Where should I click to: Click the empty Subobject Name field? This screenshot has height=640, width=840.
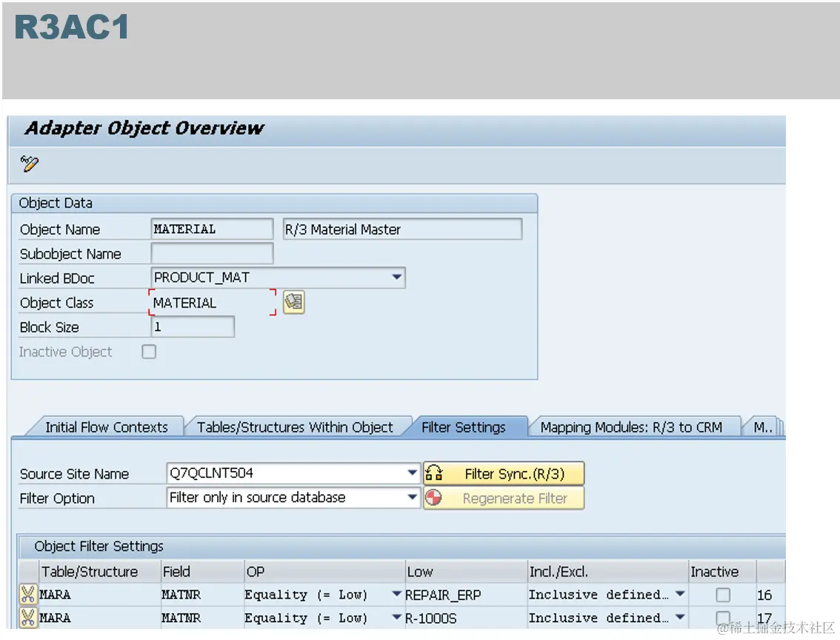point(212,253)
